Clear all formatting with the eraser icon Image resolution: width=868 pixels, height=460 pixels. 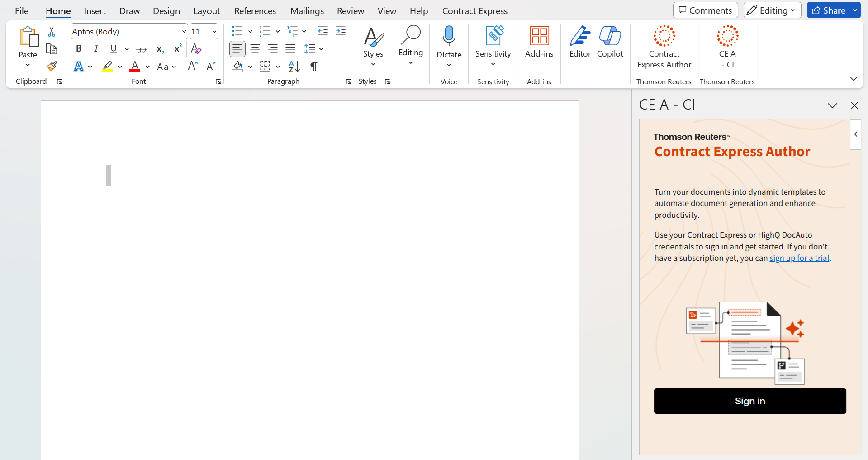(196, 48)
